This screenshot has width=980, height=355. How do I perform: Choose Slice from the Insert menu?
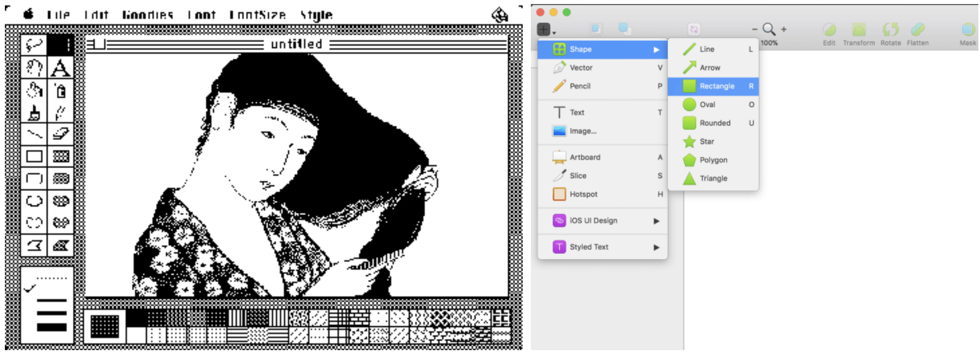tap(603, 176)
